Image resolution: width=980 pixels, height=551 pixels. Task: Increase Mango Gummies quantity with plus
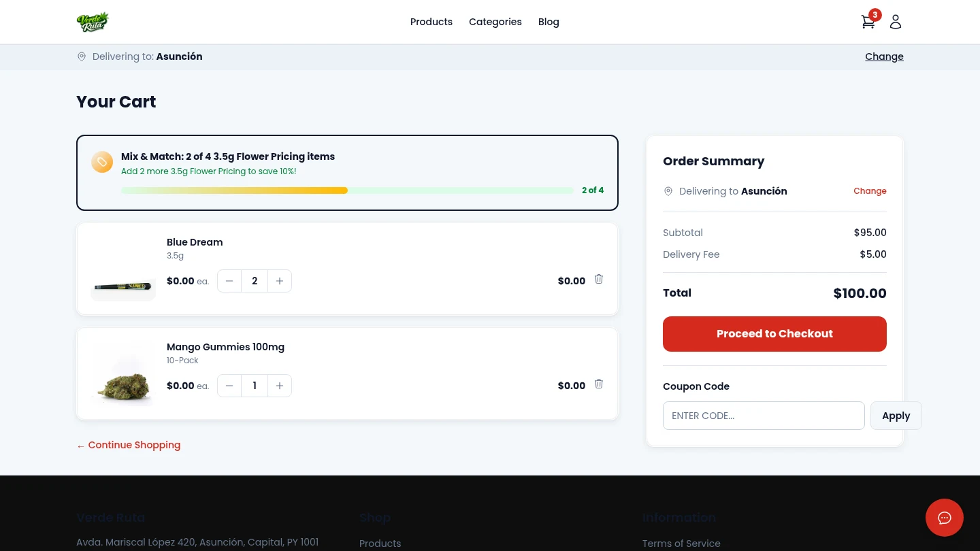click(280, 386)
